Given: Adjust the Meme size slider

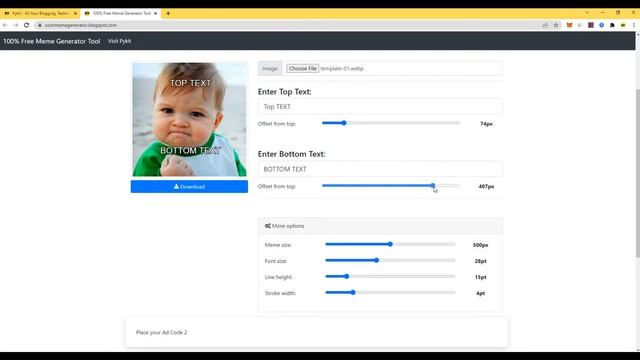Looking at the screenshot, I should pyautogui.click(x=390, y=244).
